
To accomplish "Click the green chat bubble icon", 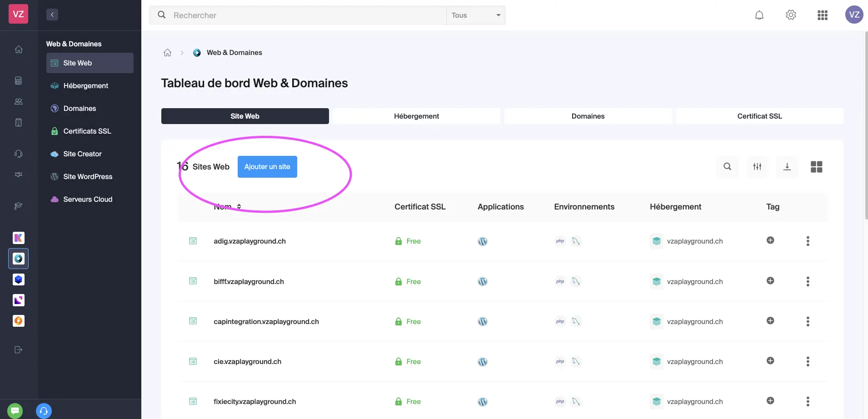I will (15, 411).
